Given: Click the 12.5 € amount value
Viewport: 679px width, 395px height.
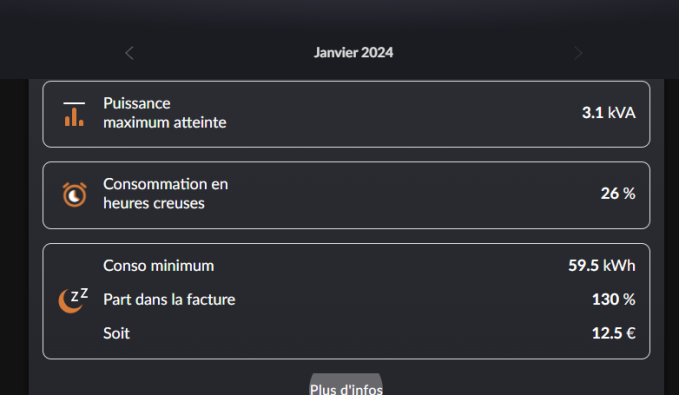Looking at the screenshot, I should click(614, 333).
